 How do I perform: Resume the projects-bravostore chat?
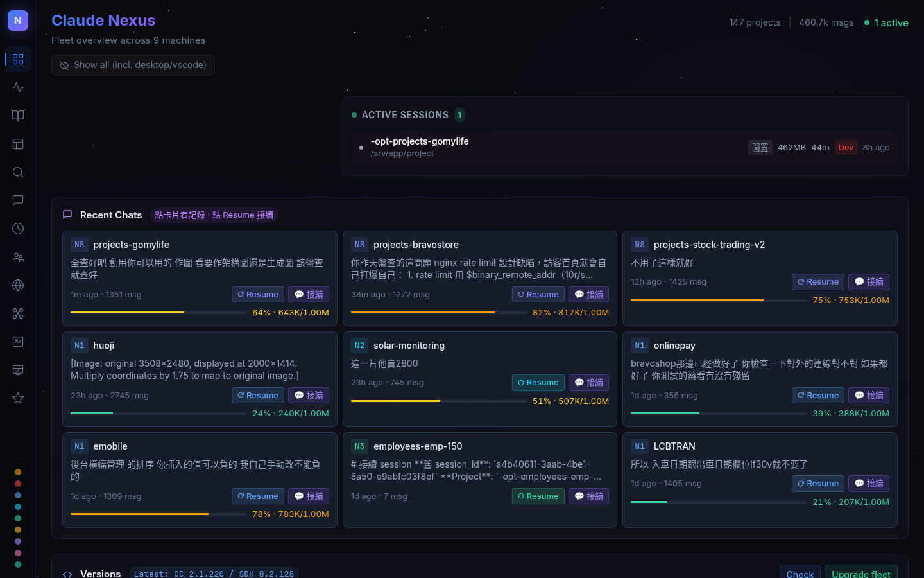pyautogui.click(x=538, y=295)
